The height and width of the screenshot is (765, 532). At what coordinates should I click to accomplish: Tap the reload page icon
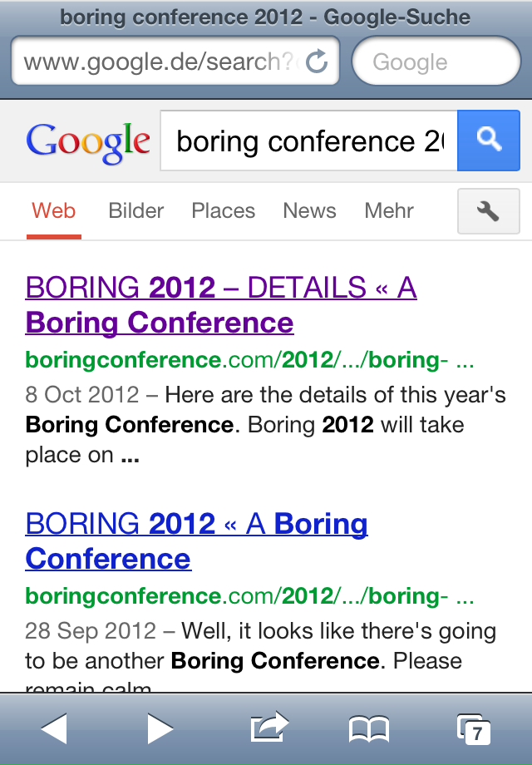pyautogui.click(x=317, y=62)
